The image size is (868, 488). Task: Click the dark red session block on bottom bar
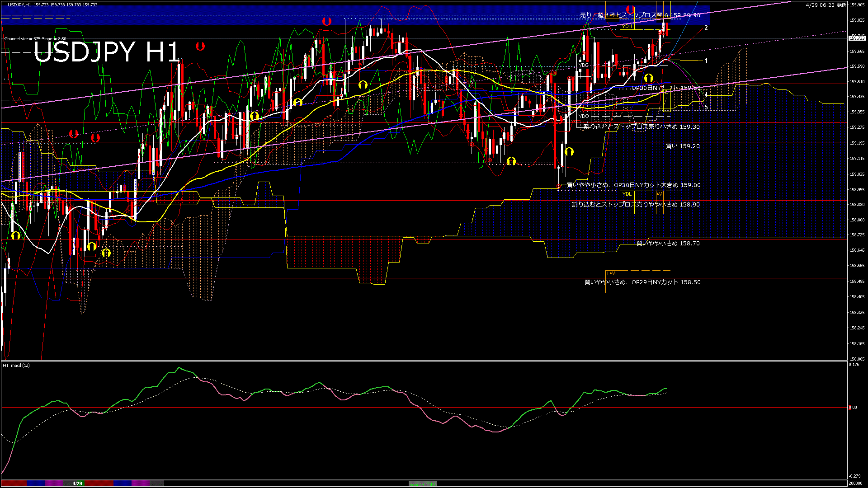(x=14, y=483)
